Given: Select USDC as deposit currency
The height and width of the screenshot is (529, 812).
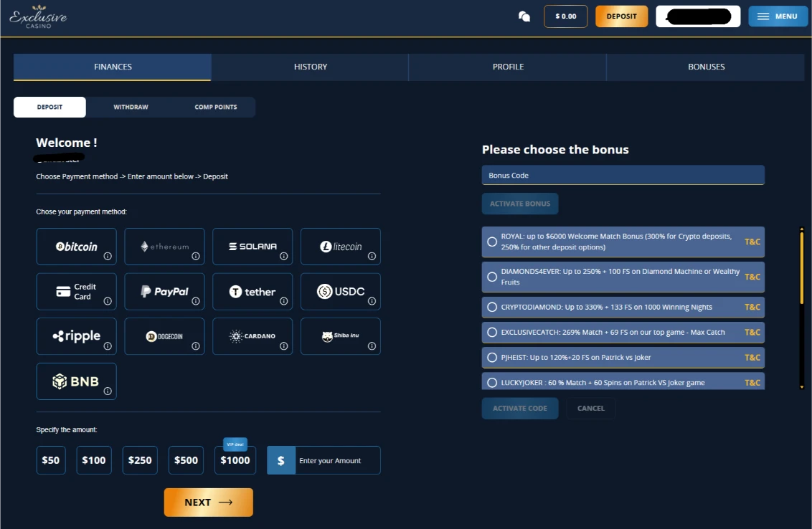Looking at the screenshot, I should point(341,291).
